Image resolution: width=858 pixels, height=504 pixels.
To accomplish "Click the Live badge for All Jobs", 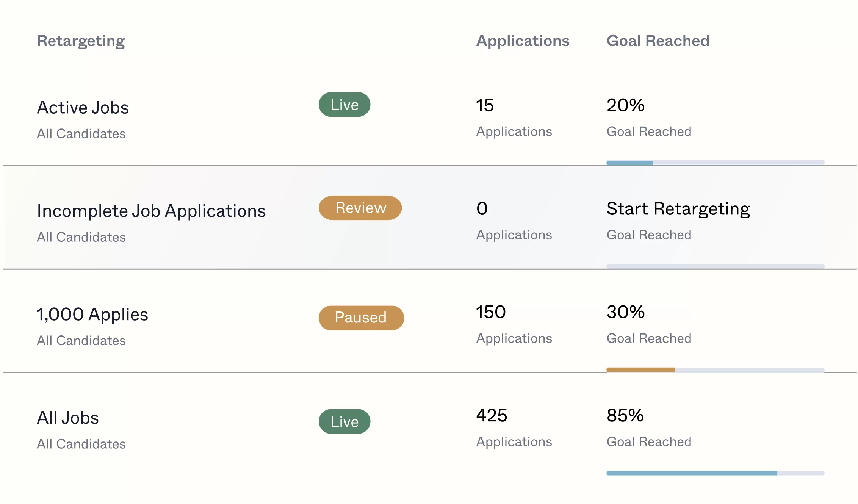I will pos(344,421).
